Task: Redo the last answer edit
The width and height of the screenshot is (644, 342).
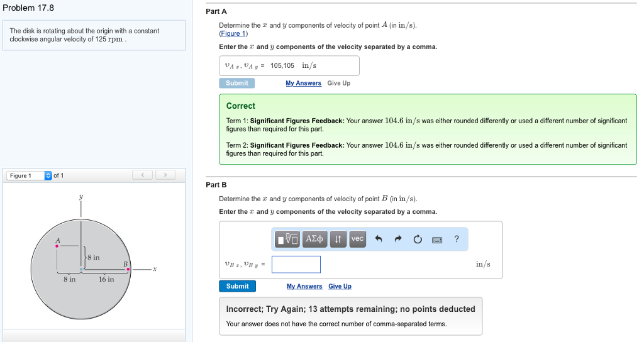Action: coord(398,239)
